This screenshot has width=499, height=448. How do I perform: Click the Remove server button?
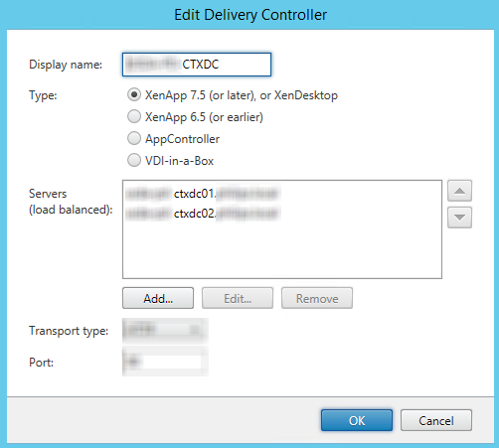click(x=317, y=298)
